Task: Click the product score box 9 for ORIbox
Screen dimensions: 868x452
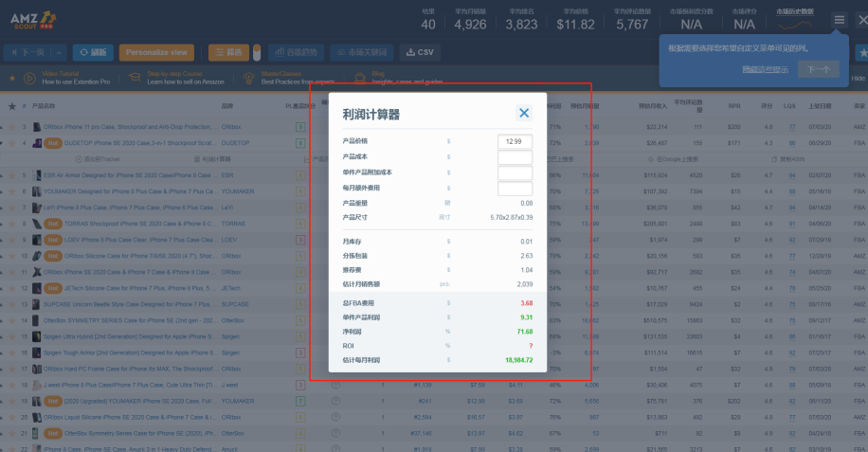Action: pyautogui.click(x=300, y=127)
